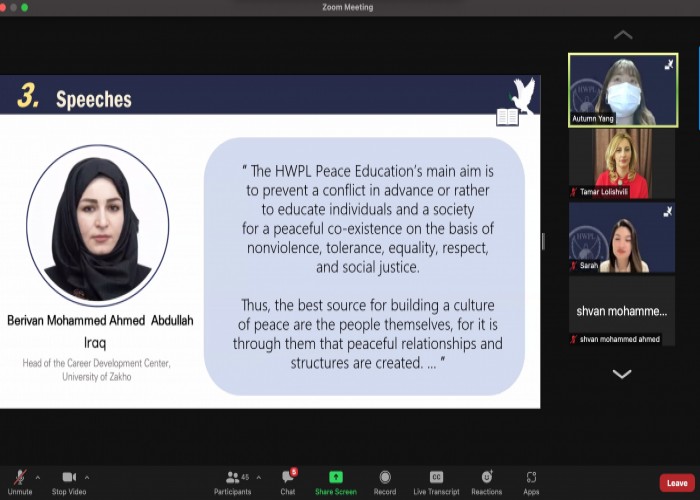Expand video options arrow beside Stop Video
The width and height of the screenshot is (700, 500).
pyautogui.click(x=87, y=477)
